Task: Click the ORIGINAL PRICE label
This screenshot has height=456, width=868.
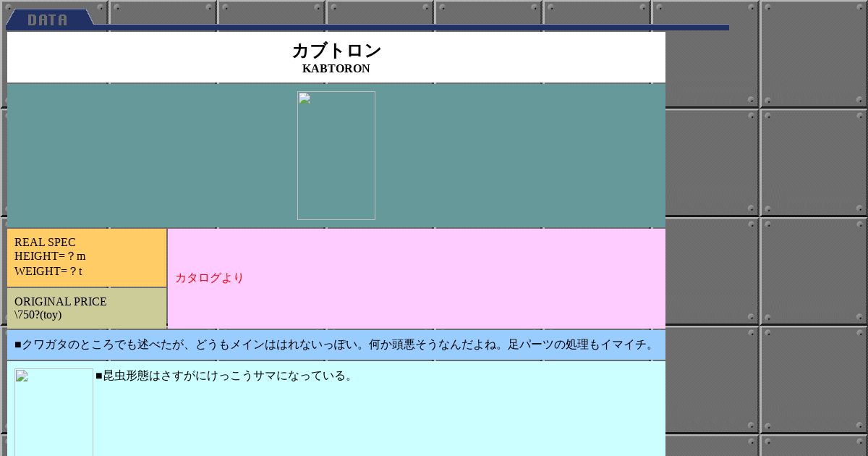Action: click(x=61, y=302)
